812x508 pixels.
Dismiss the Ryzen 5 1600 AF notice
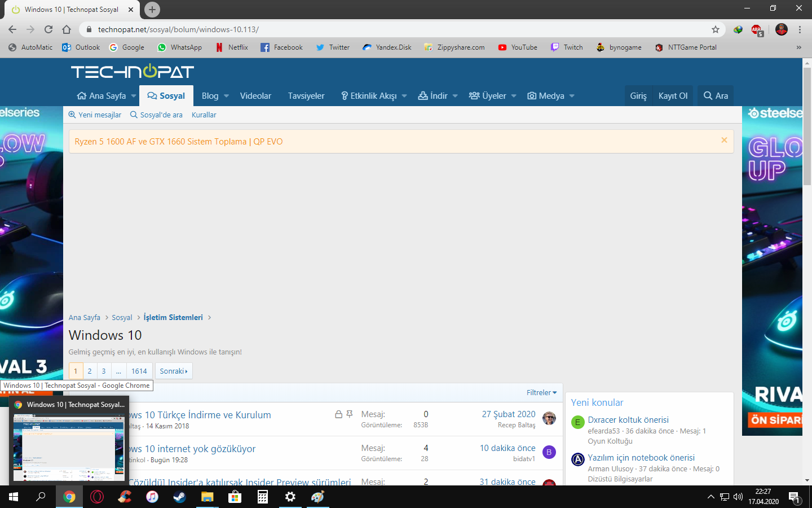(x=724, y=140)
